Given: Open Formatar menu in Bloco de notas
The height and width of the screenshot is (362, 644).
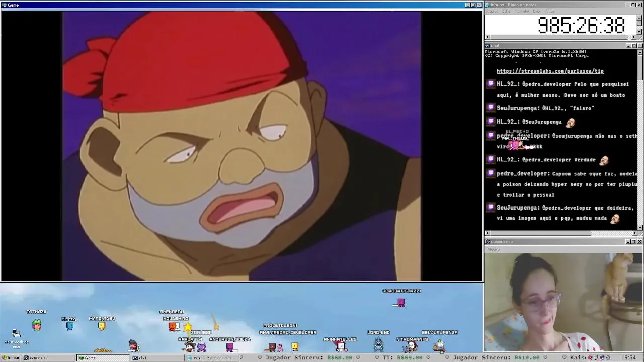Looking at the screenshot, I should click(x=522, y=11).
